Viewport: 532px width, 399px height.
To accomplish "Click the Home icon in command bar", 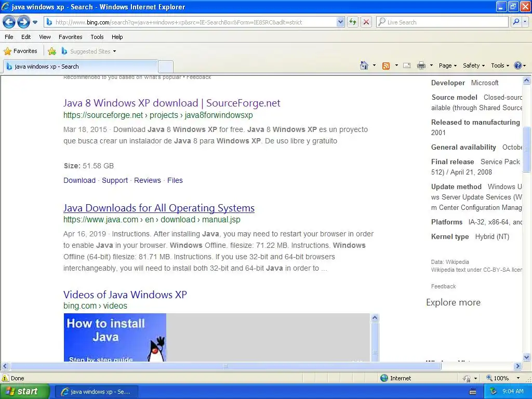I will (x=364, y=65).
